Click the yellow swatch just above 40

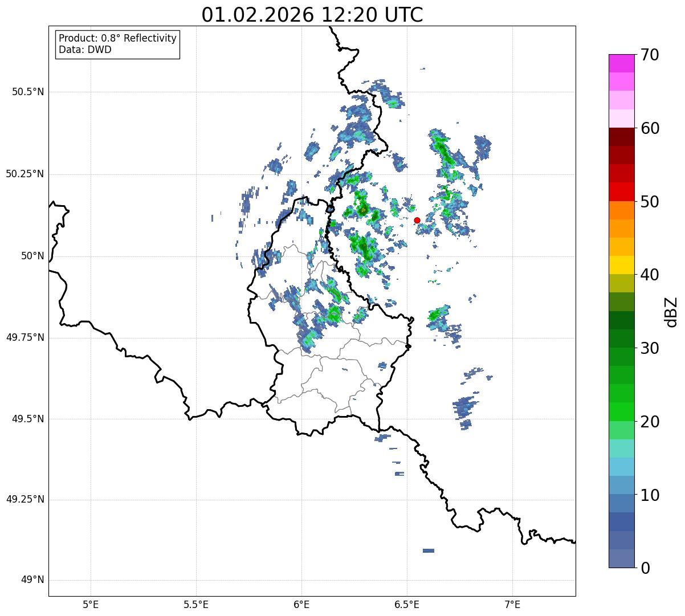coord(621,265)
